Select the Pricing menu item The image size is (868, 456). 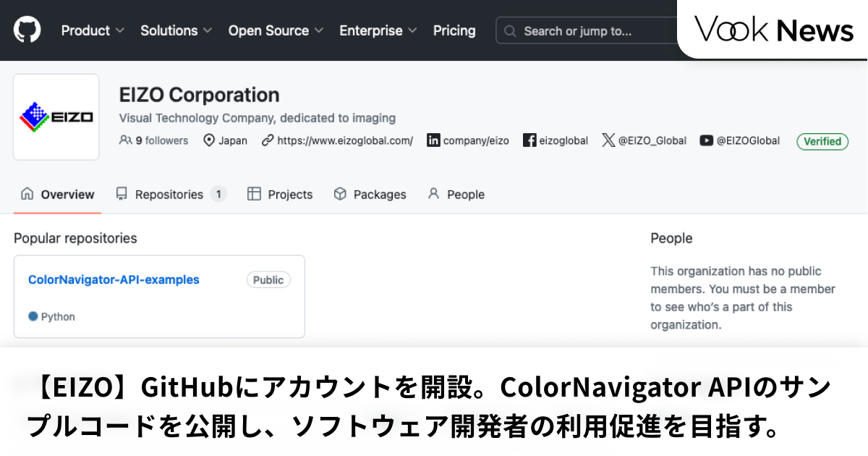pyautogui.click(x=454, y=30)
